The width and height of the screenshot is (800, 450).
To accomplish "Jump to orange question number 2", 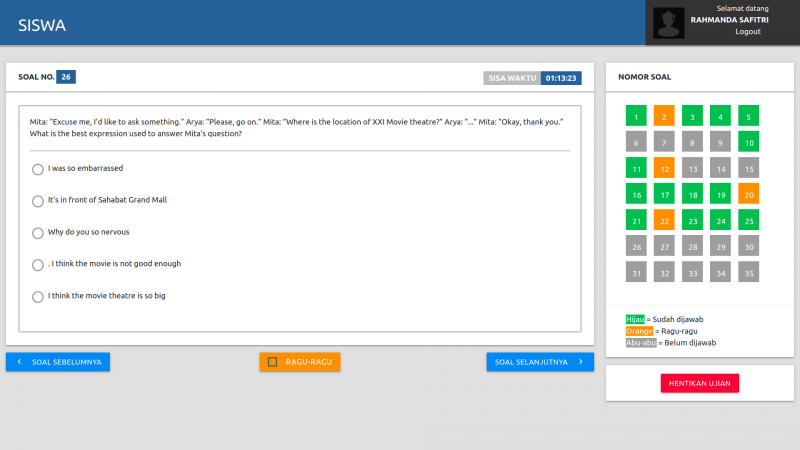I will point(664,116).
